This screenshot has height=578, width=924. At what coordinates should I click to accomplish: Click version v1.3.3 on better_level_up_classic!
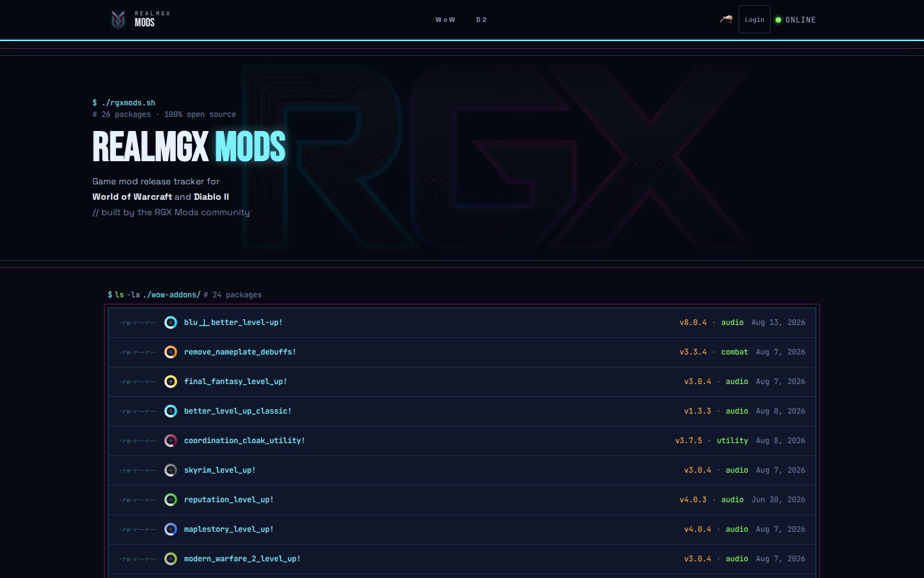pos(697,411)
